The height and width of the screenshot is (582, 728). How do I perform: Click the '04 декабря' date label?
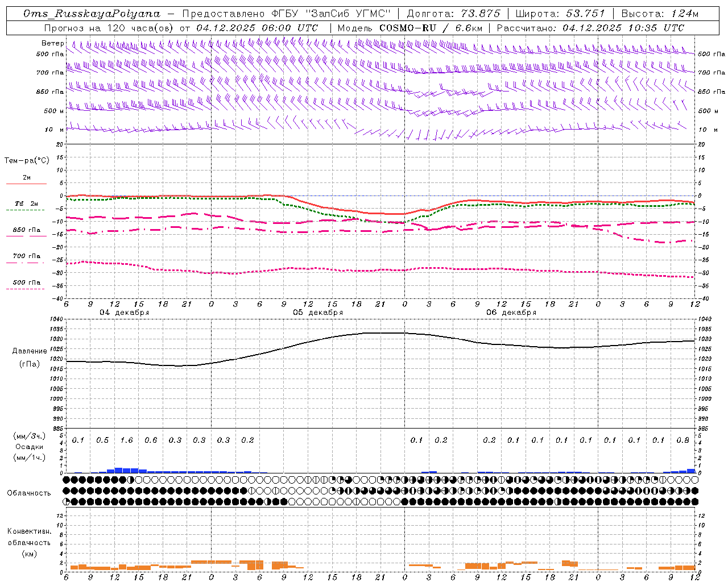tap(125, 313)
